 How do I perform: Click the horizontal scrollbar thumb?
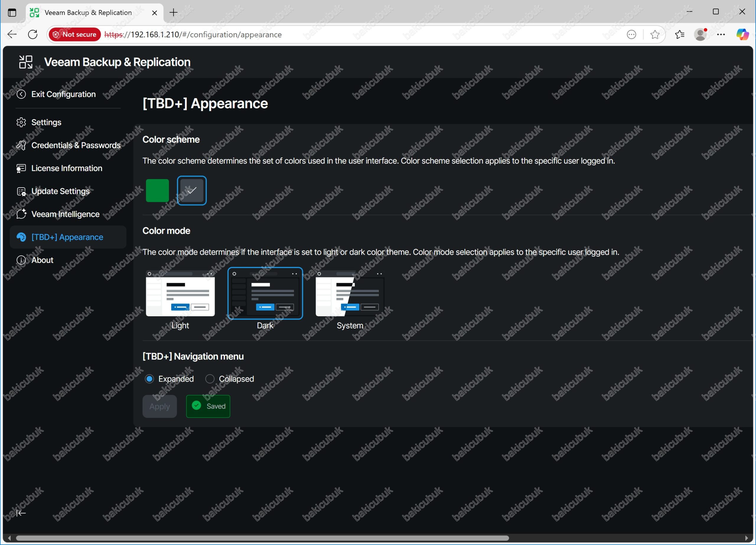click(x=262, y=538)
